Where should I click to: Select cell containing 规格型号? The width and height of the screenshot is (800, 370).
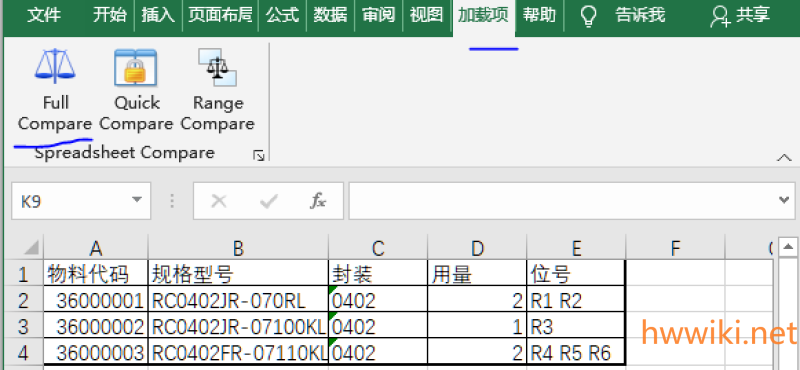[x=238, y=274]
